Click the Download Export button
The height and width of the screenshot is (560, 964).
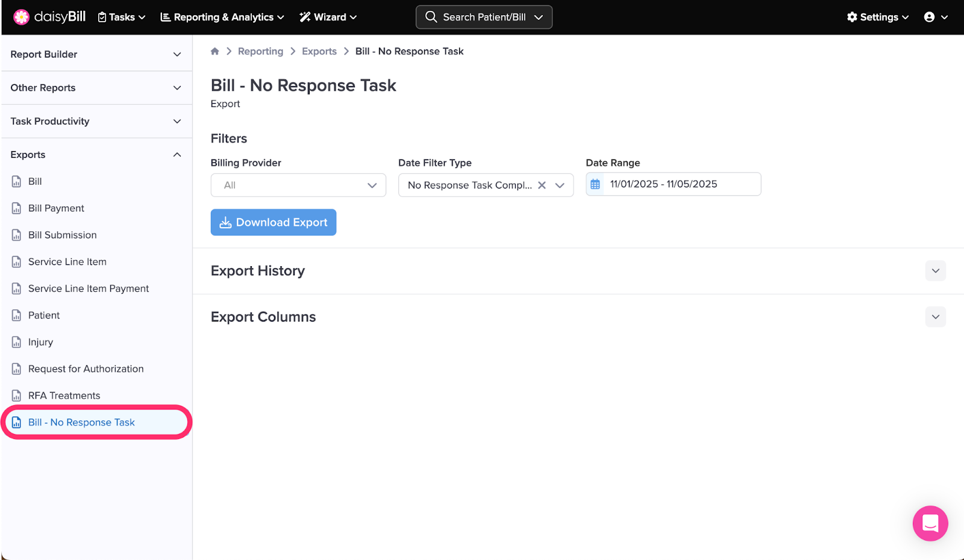click(274, 222)
